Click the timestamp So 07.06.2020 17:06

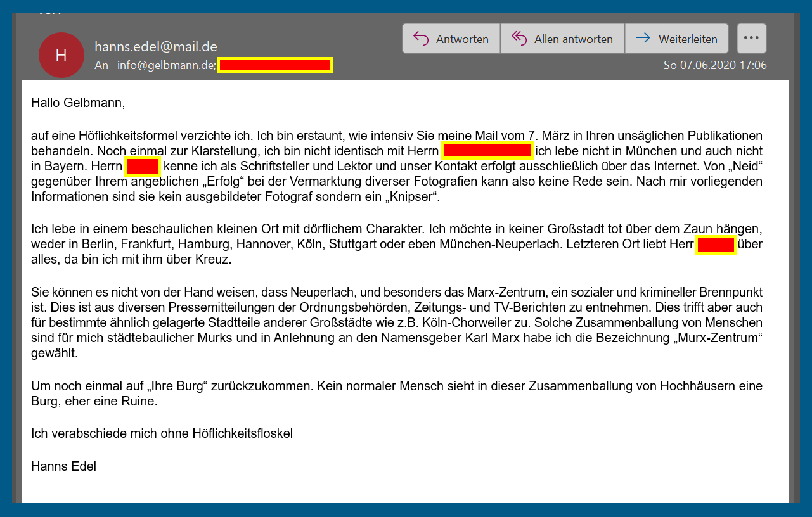pos(715,65)
